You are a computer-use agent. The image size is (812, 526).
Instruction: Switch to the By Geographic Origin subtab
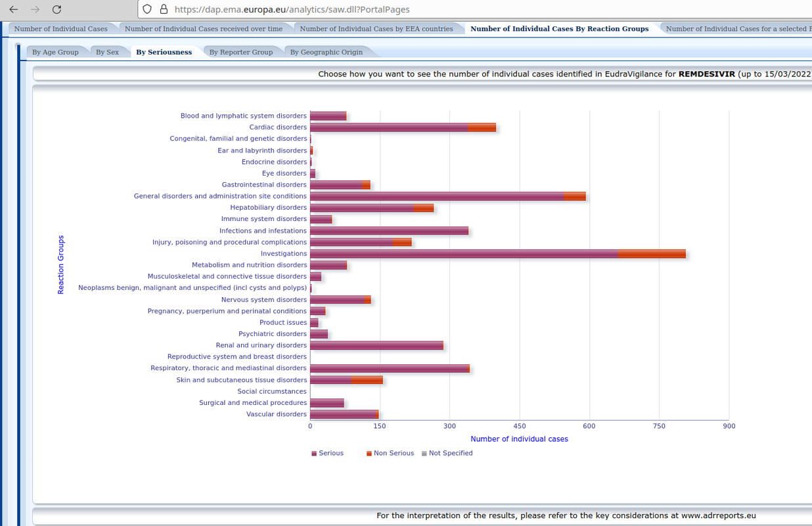[x=327, y=52]
